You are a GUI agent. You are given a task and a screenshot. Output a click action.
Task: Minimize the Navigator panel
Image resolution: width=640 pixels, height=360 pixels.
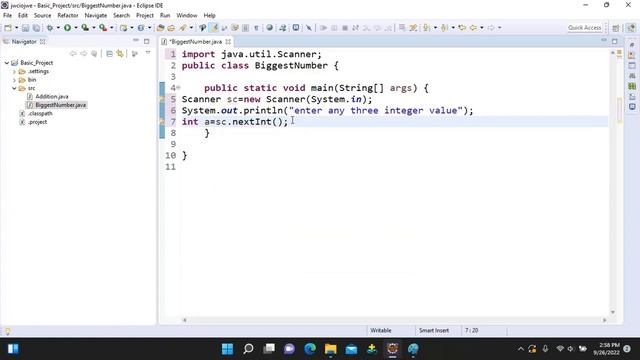pos(136,41)
